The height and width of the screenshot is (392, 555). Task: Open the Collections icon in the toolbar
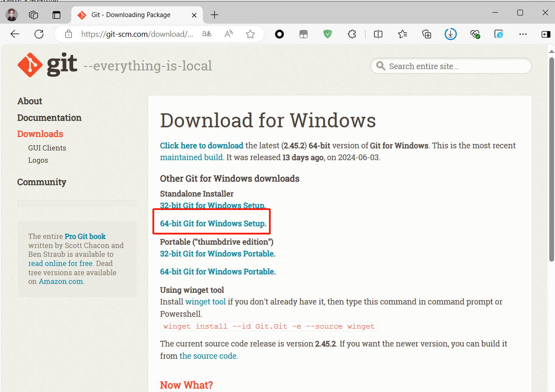(x=427, y=34)
